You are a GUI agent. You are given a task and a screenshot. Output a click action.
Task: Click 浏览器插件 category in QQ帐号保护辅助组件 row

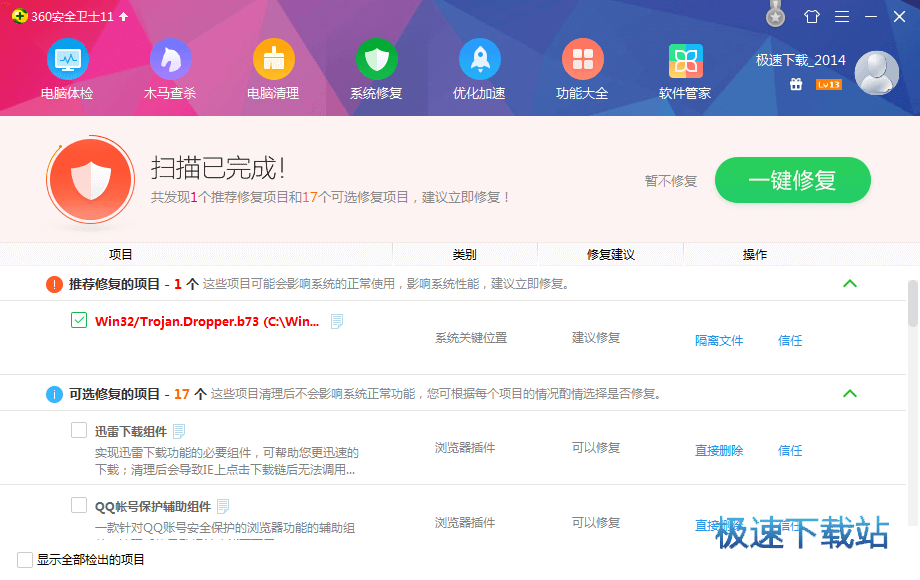[x=465, y=523]
